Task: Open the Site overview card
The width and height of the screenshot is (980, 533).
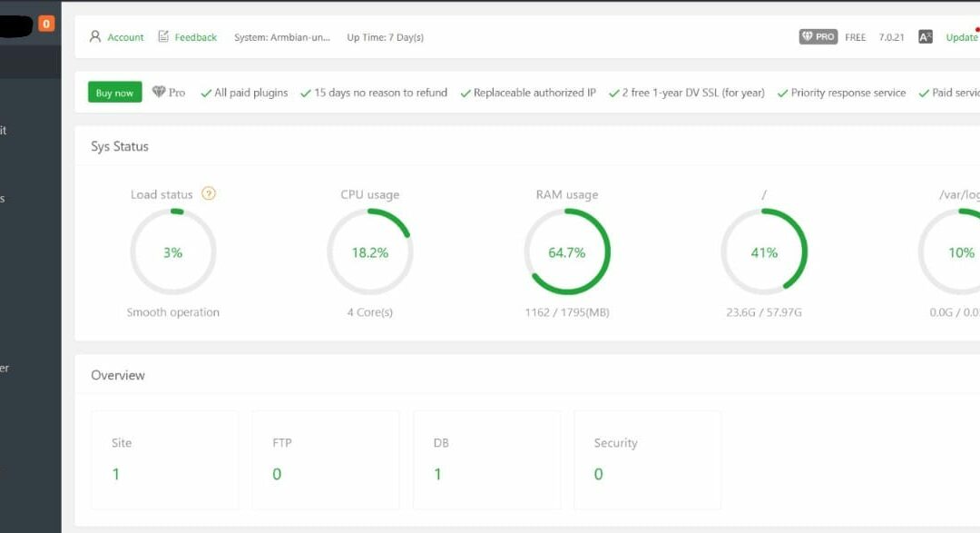Action: point(164,459)
